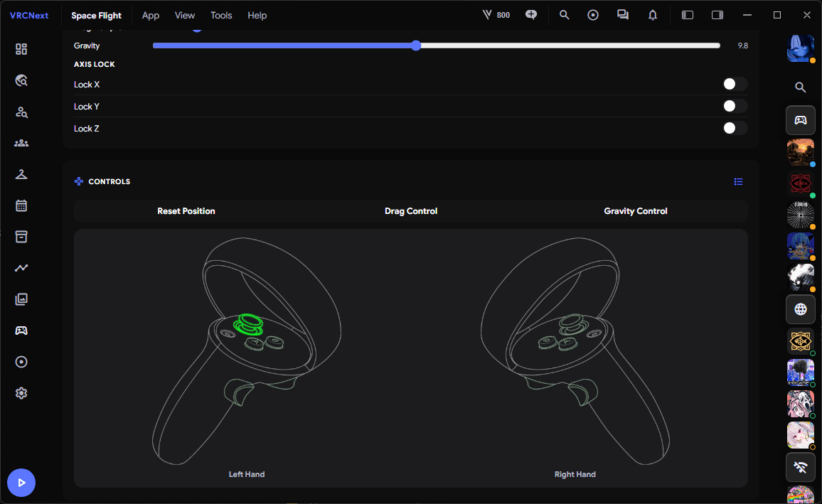Viewport: 822px width, 504px height.
Task: Click the AXIS LOCK heading
Action: click(95, 65)
